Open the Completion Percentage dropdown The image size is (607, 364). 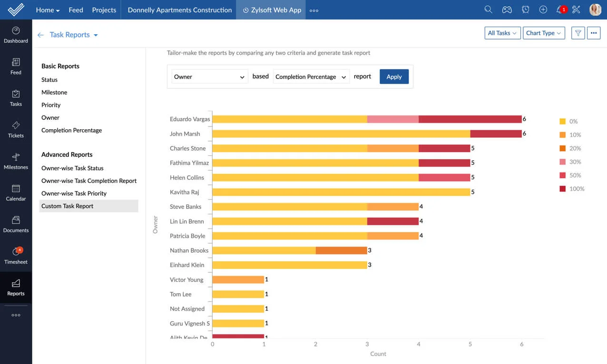(x=311, y=77)
